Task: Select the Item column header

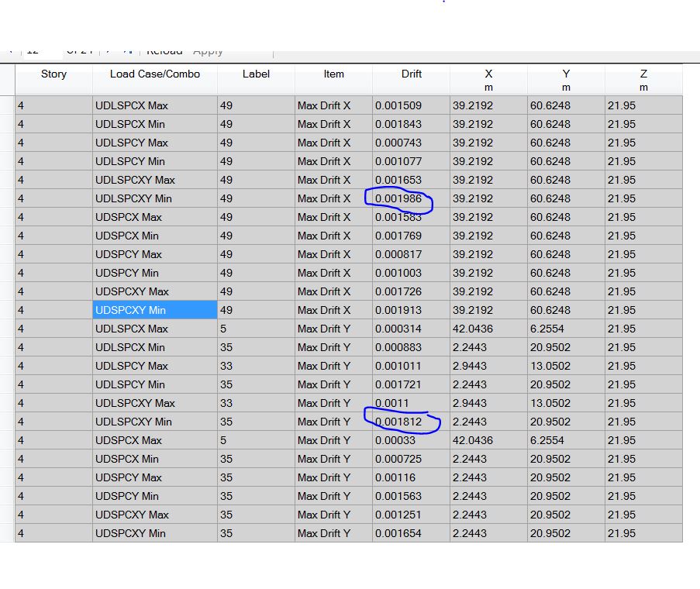Action: (x=333, y=79)
